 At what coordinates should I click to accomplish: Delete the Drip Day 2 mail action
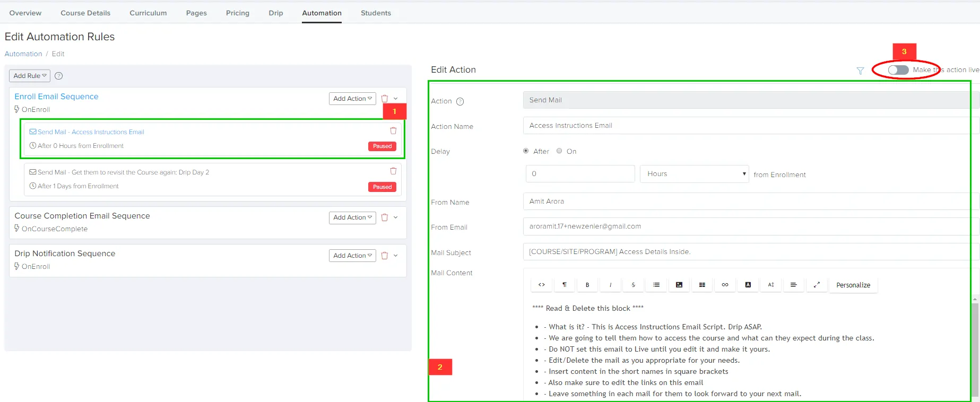tap(393, 171)
